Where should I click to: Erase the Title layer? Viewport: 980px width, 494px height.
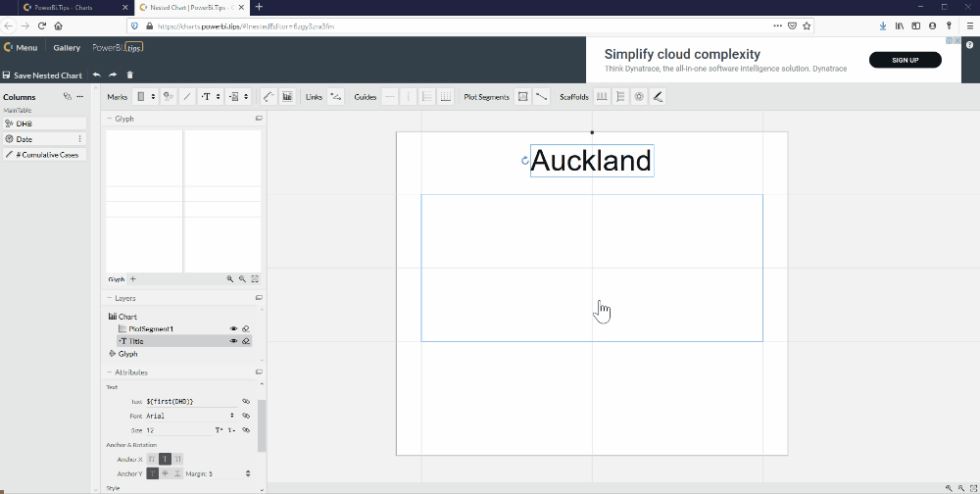[246, 341]
